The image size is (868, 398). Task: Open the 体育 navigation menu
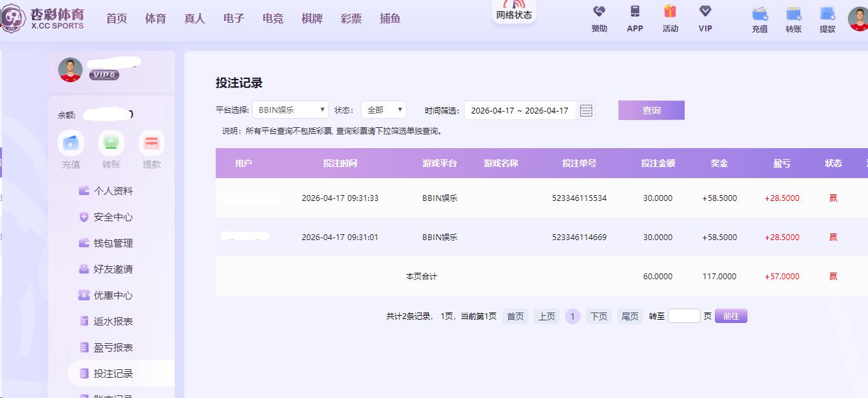pyautogui.click(x=156, y=19)
